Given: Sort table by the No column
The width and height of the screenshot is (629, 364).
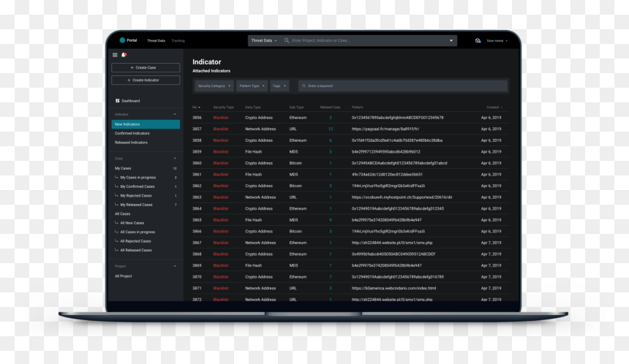Looking at the screenshot, I should pos(196,107).
